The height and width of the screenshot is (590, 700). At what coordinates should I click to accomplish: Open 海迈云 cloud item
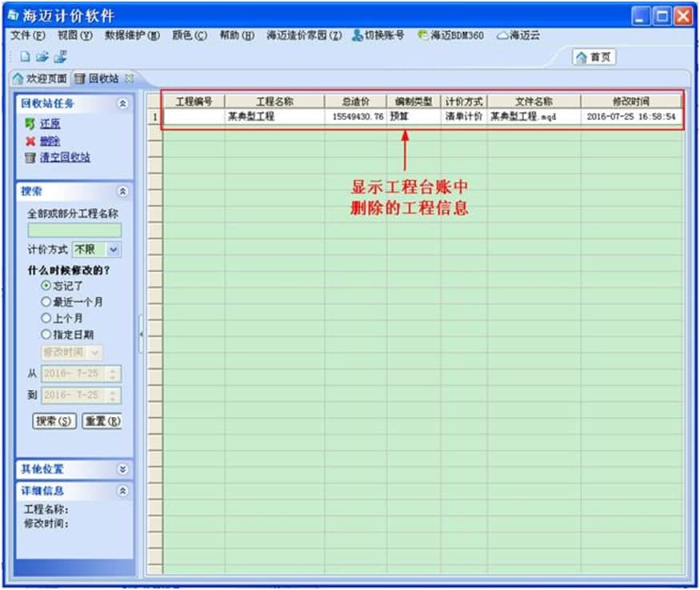(518, 36)
